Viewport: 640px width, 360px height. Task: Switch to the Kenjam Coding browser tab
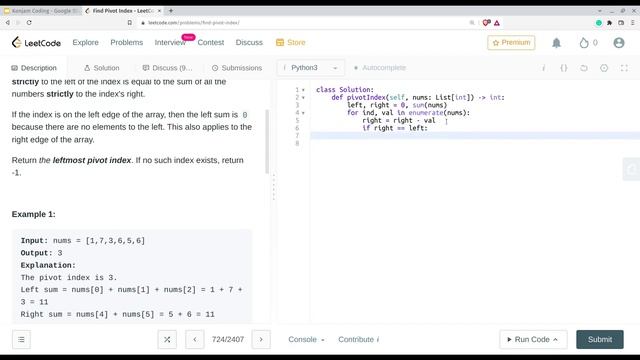pyautogui.click(x=42, y=11)
